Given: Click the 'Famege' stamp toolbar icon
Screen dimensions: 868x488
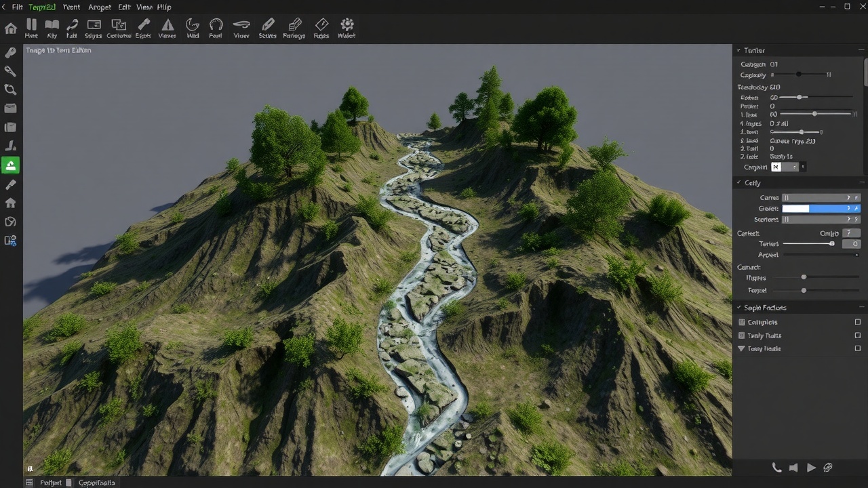Looking at the screenshot, I should (294, 28).
